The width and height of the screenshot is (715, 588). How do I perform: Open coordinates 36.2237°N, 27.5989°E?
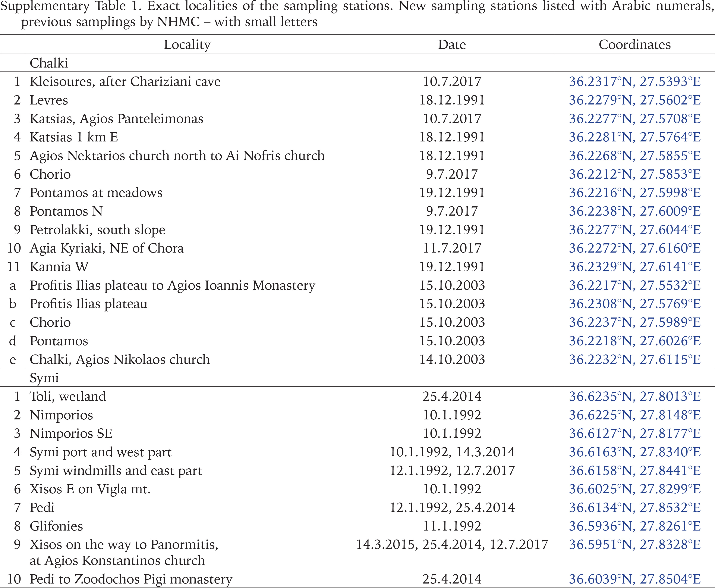click(x=635, y=322)
